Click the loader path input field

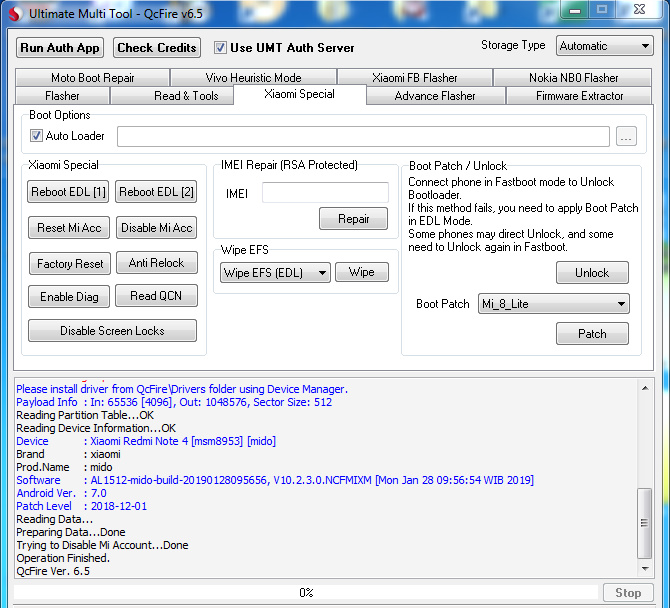(x=363, y=136)
